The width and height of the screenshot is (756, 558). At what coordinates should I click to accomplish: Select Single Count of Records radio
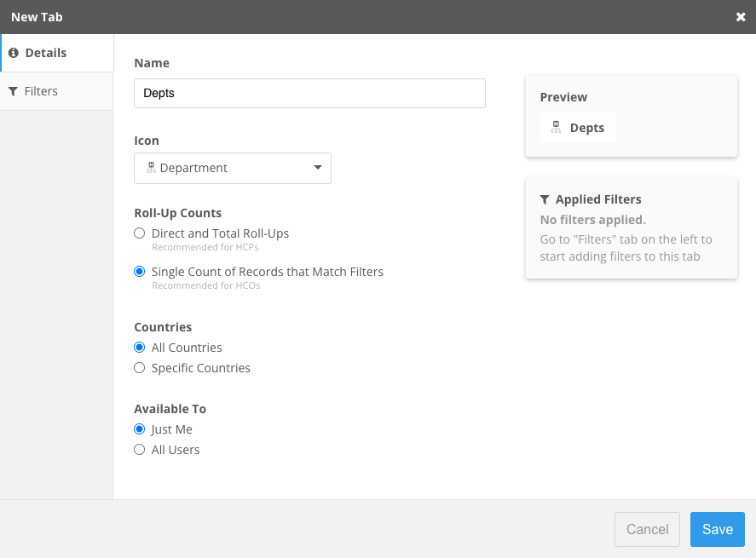(x=140, y=272)
